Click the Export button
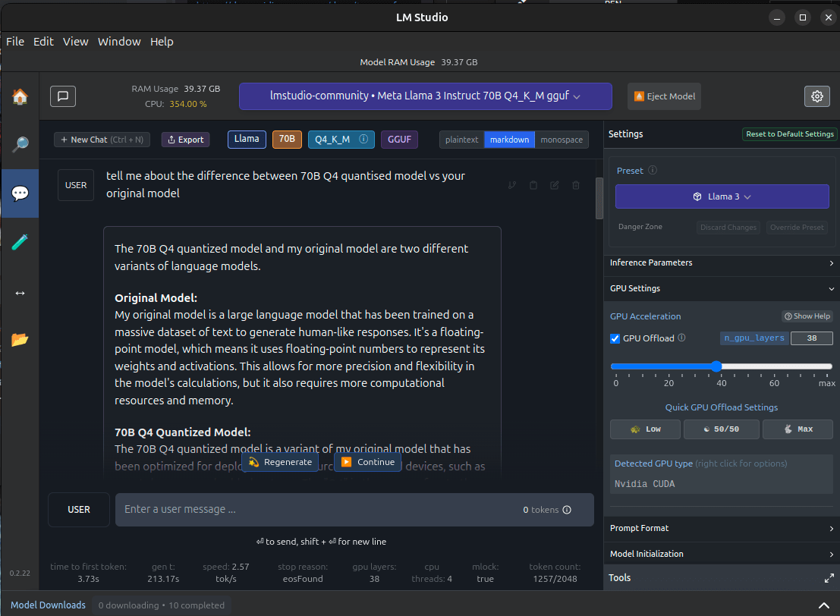 [x=186, y=140]
